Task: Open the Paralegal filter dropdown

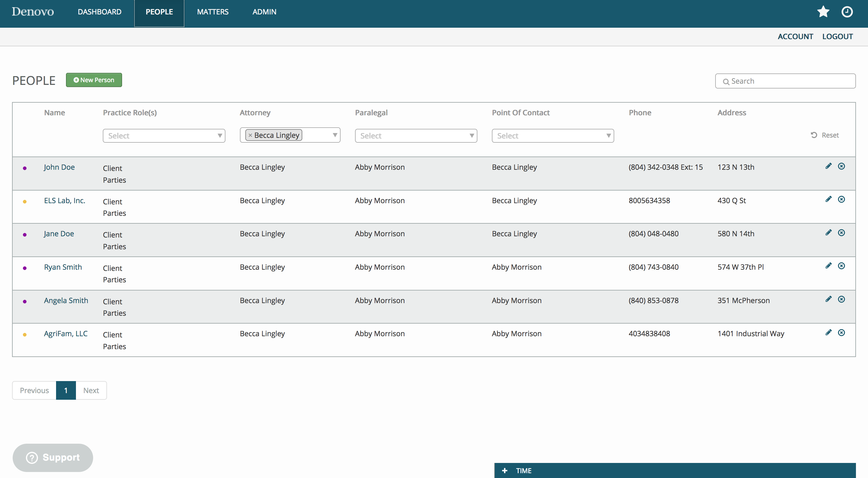Action: click(416, 136)
